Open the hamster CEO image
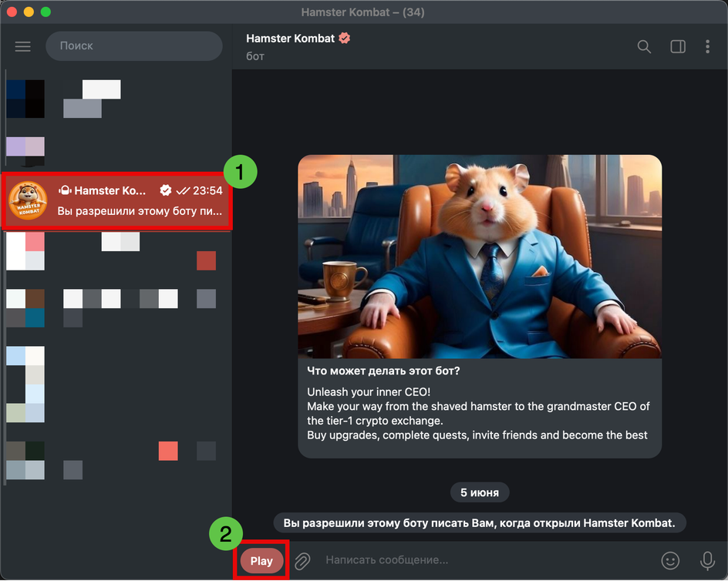The height and width of the screenshot is (581, 728). pos(480,256)
